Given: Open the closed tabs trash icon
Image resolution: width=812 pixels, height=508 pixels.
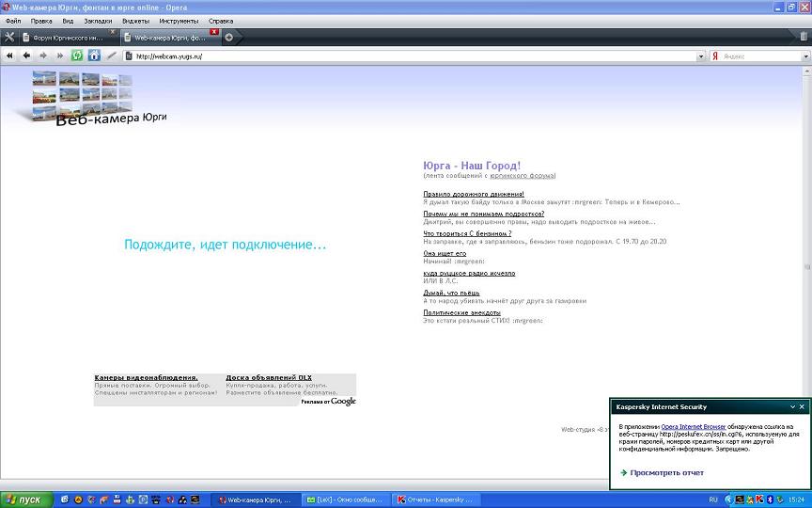Looking at the screenshot, I should 804,37.
